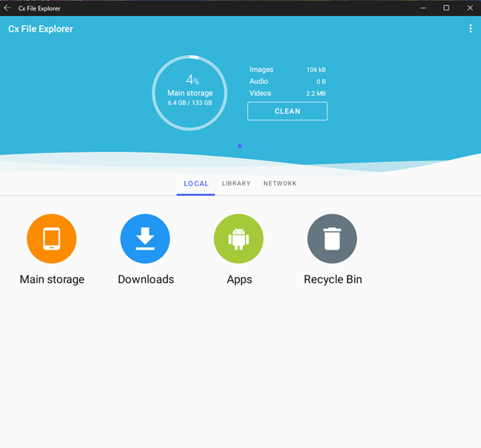Open the three-dot overflow menu
This screenshot has height=448, width=481.
click(470, 29)
